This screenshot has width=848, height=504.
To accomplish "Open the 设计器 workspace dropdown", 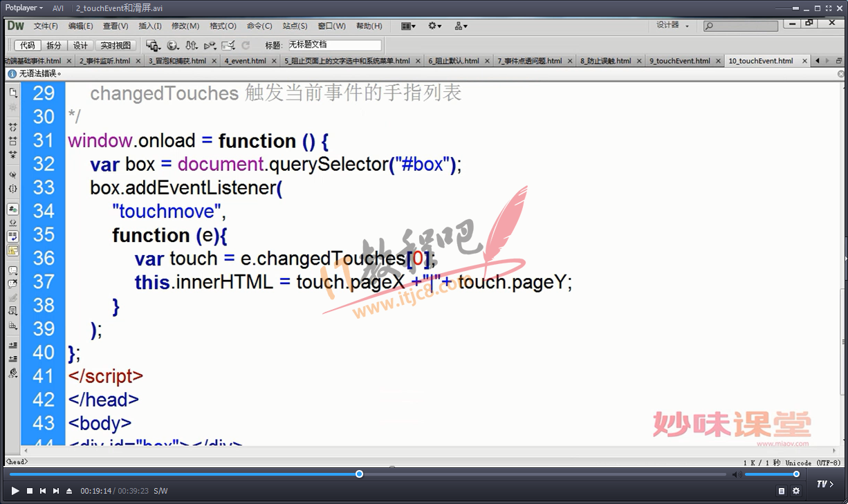I will [x=673, y=25].
